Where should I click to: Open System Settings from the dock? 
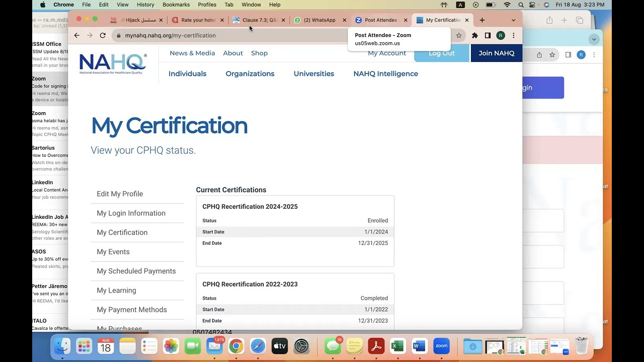point(301,346)
